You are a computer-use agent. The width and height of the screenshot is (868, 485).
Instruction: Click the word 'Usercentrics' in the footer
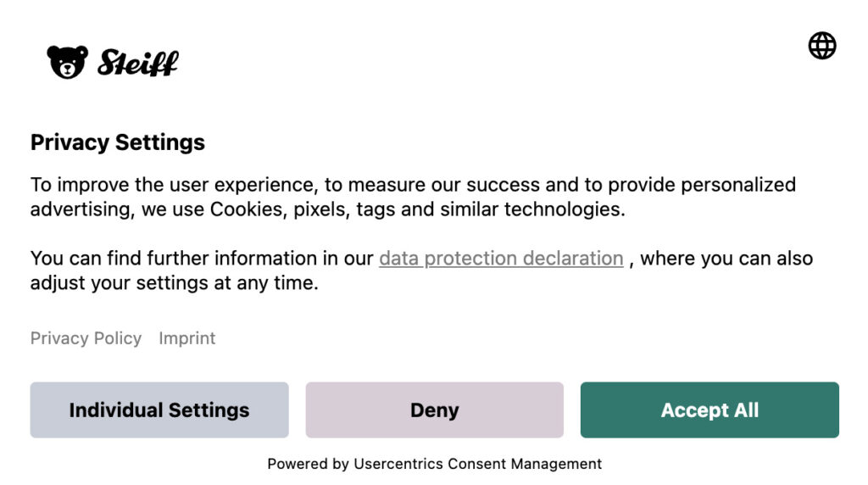(x=398, y=464)
